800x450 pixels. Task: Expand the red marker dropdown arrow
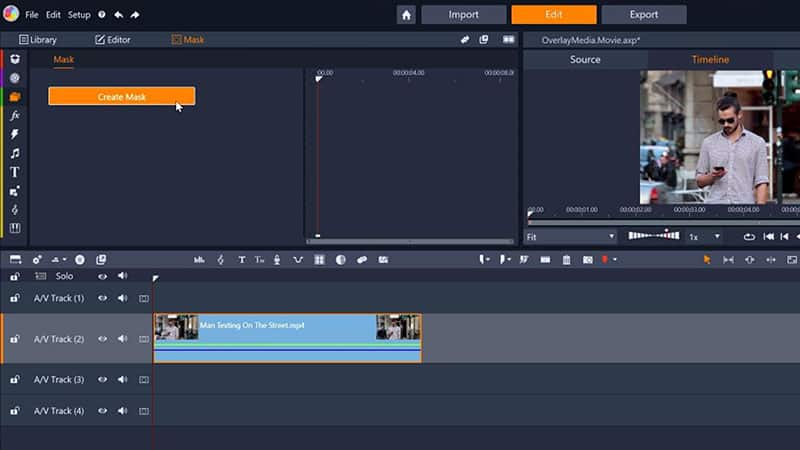[x=614, y=260]
